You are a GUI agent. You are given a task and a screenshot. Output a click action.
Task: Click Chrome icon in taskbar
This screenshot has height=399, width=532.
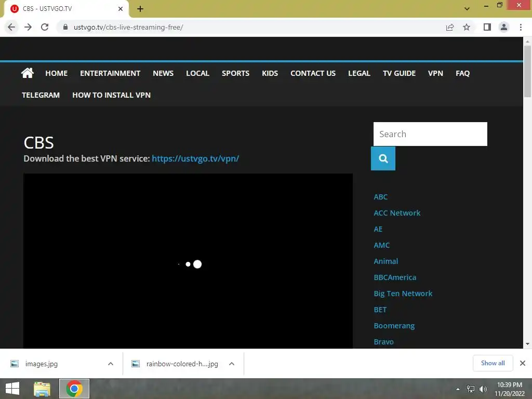coord(74,389)
